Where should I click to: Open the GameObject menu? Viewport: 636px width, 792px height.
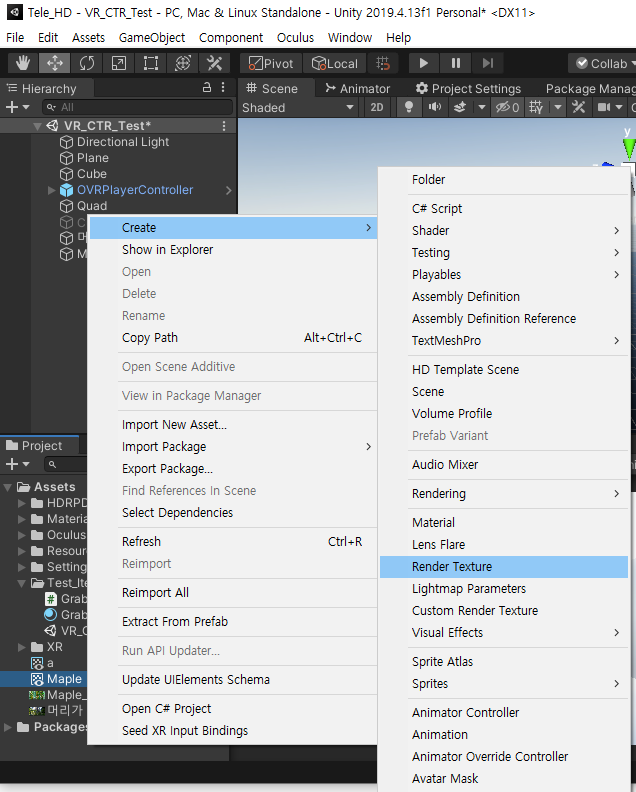(152, 37)
